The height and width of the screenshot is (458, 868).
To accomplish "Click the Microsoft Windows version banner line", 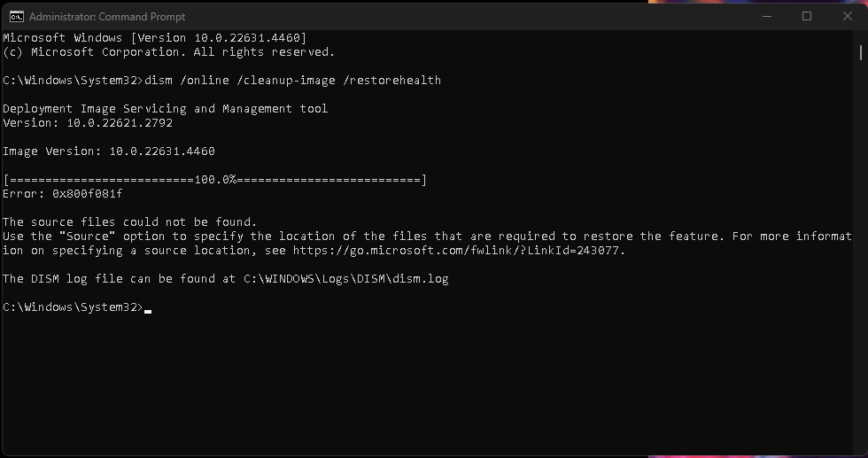I will pyautogui.click(x=154, y=38).
